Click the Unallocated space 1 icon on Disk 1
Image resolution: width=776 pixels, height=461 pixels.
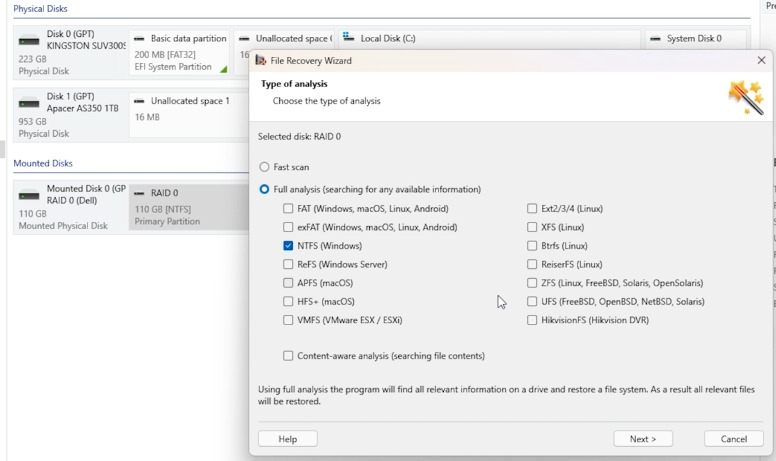(139, 101)
